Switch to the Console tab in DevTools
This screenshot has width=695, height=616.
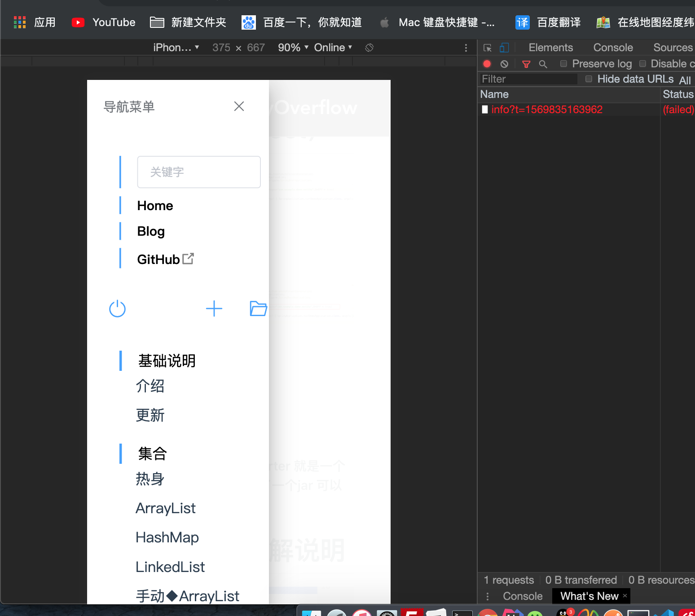pos(613,47)
